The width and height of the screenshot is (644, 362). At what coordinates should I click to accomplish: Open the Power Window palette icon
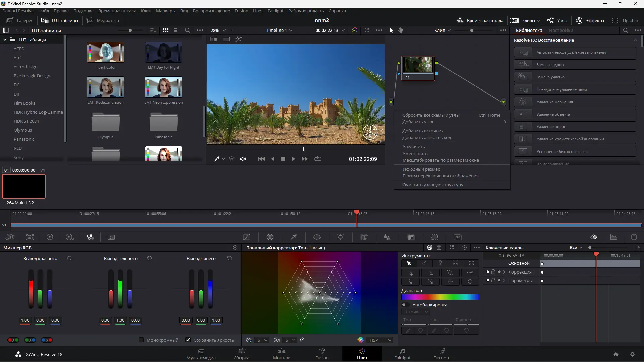317,237
